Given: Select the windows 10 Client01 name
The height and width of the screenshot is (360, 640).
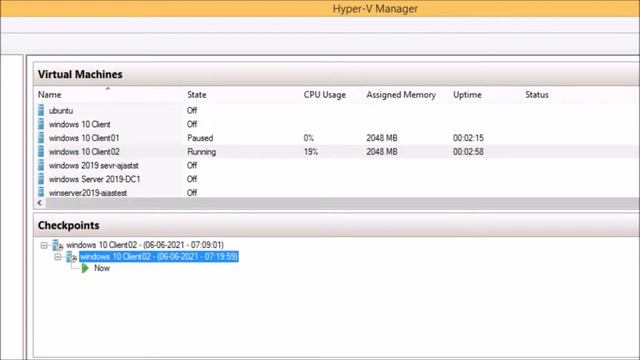Looking at the screenshot, I should 84,138.
